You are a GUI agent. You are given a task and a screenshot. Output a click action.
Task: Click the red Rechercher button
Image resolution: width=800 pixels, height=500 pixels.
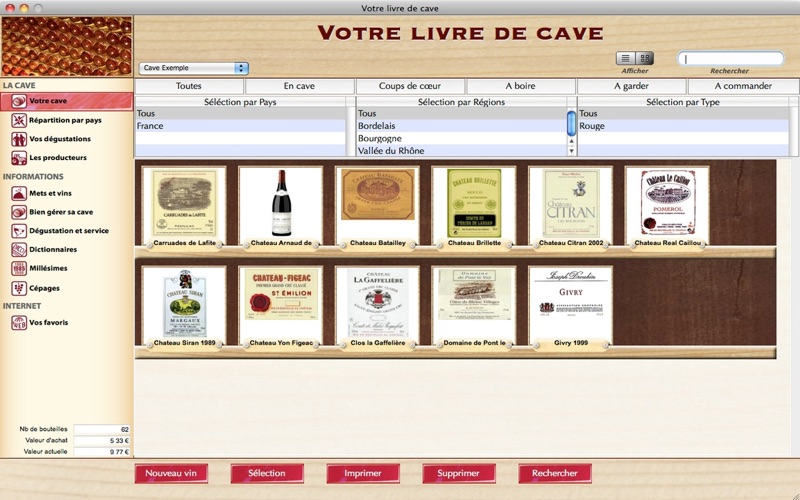point(555,473)
